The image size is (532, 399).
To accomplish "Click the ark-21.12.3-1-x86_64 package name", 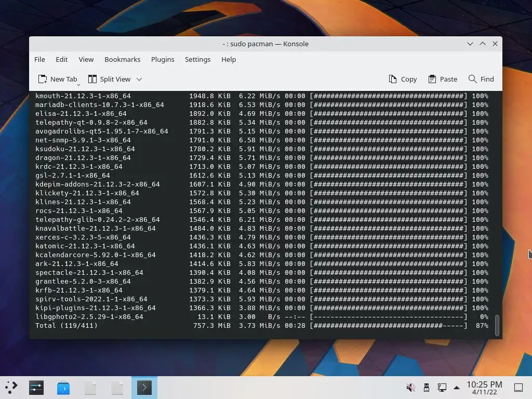I will [77, 263].
